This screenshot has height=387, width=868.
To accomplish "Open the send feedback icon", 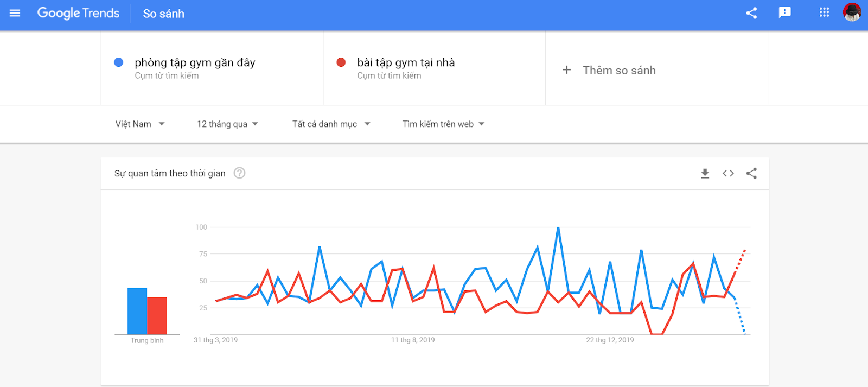I will coord(784,12).
